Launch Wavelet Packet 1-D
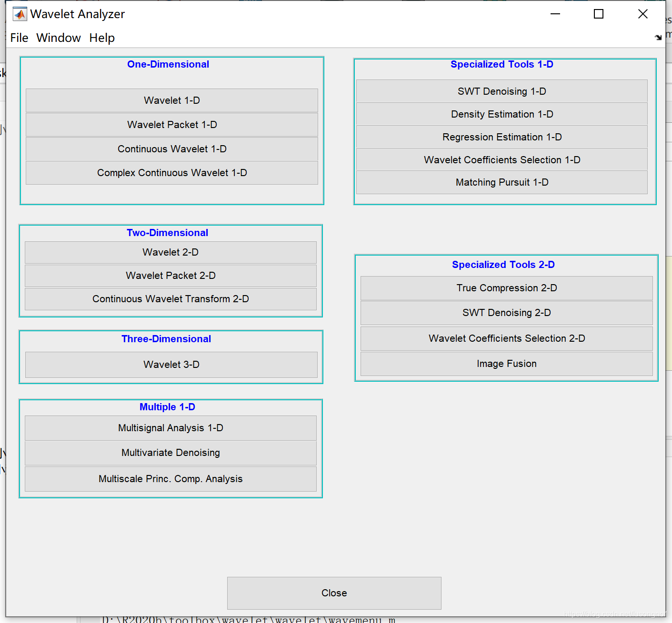The image size is (672, 623). pyautogui.click(x=171, y=125)
